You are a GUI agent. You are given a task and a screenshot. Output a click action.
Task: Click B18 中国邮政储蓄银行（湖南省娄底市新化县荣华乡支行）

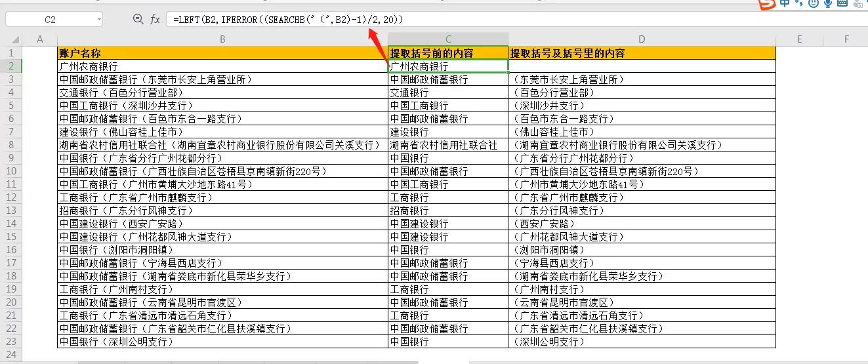coord(222,276)
